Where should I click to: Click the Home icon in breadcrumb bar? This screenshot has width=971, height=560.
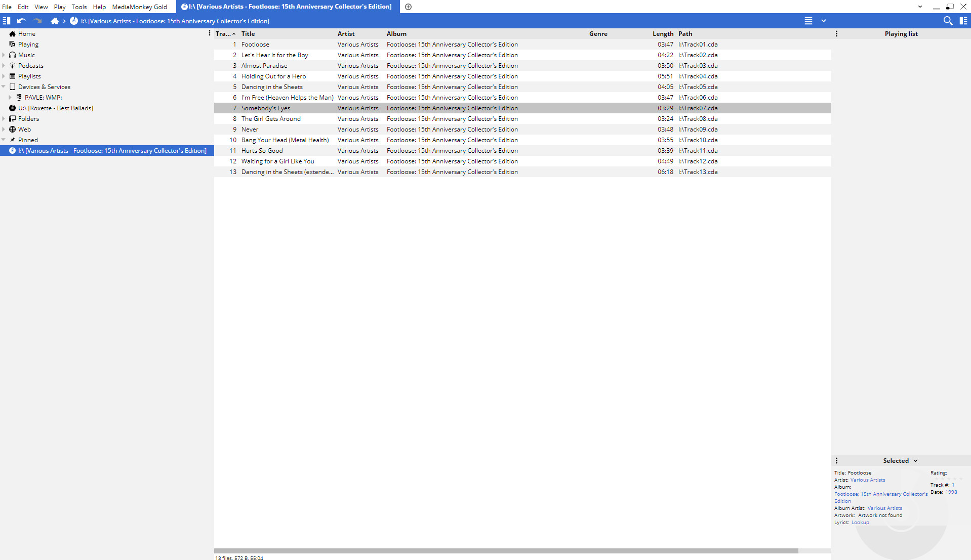pos(55,21)
